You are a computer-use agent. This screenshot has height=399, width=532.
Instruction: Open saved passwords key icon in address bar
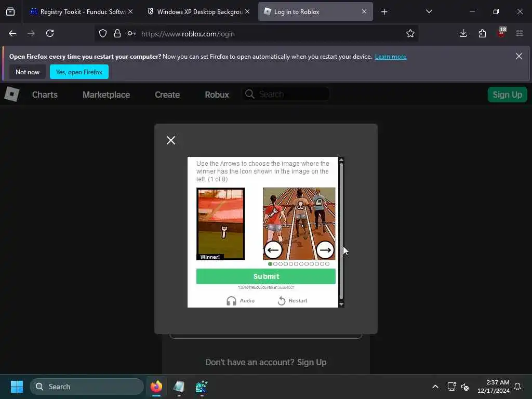tap(131, 33)
